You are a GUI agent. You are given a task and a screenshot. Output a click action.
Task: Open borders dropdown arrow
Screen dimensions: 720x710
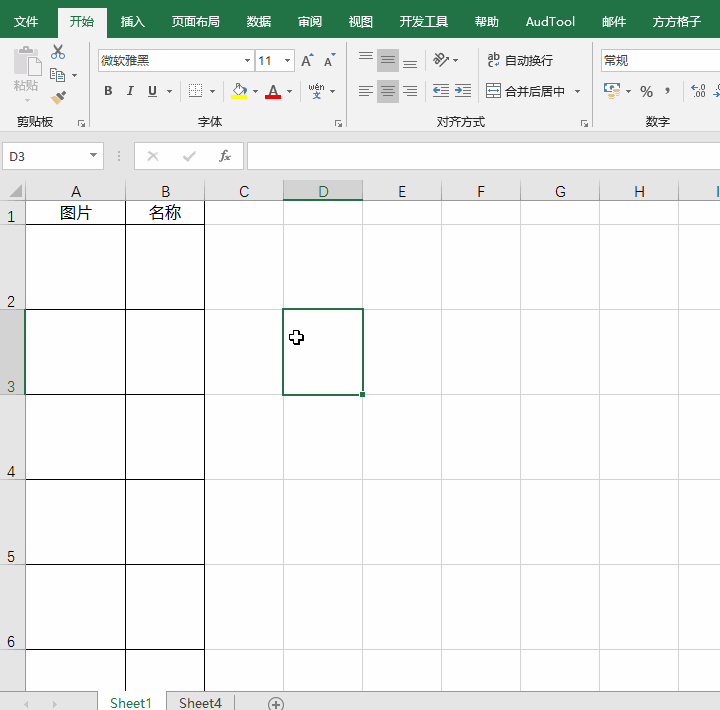212,91
